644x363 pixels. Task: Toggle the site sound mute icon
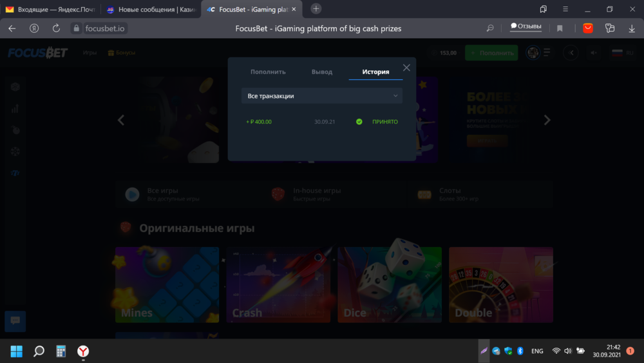pyautogui.click(x=594, y=53)
